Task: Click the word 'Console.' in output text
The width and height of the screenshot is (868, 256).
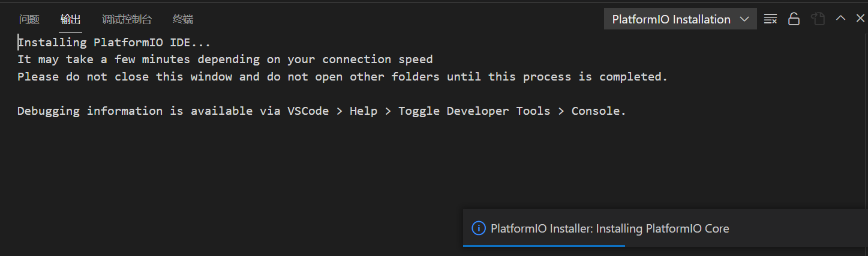Action: [598, 111]
